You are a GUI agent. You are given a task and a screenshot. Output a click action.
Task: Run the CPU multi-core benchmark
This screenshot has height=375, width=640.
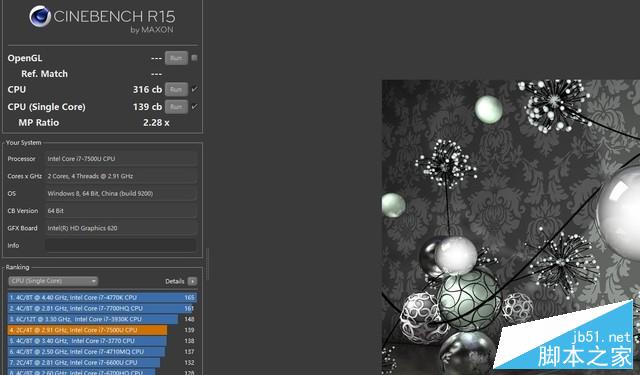point(176,89)
